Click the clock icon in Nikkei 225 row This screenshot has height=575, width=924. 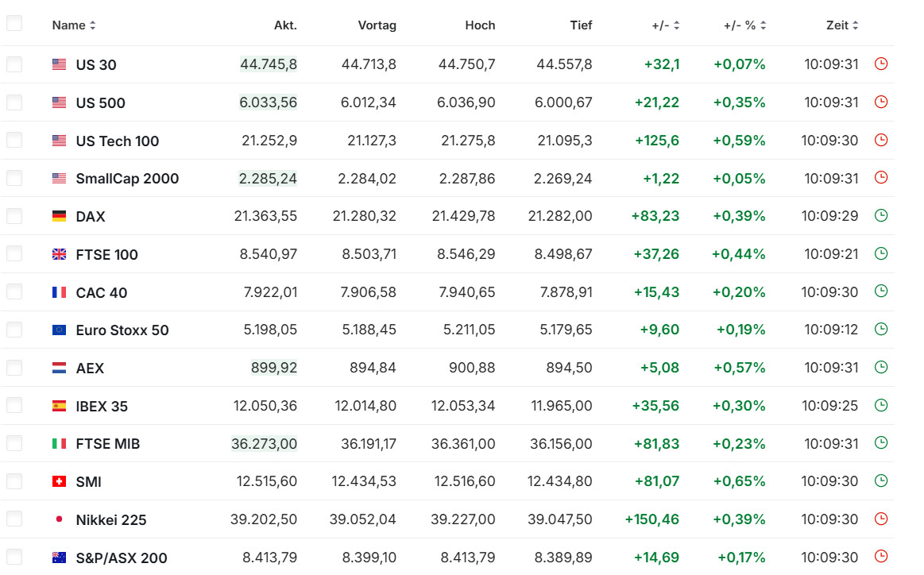[880, 519]
